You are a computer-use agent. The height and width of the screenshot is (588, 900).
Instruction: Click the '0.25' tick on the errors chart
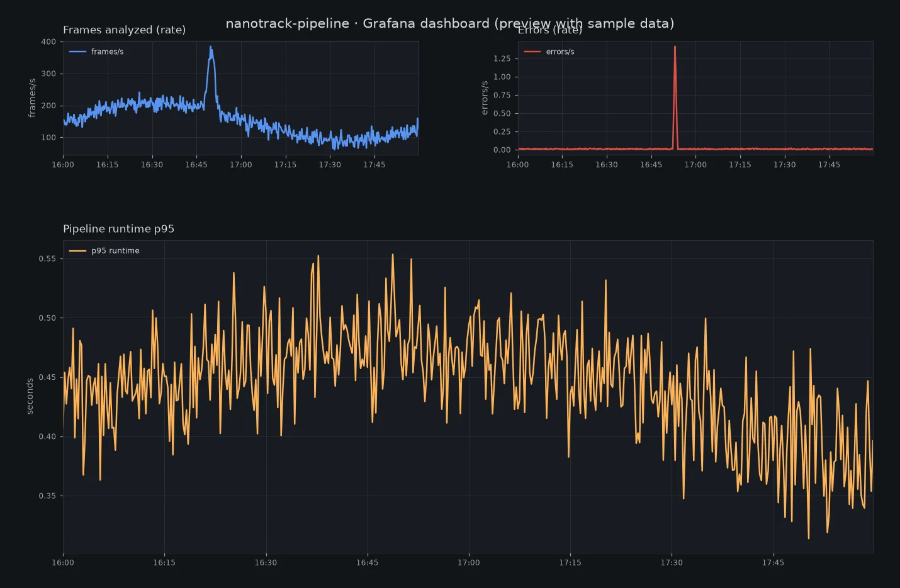tap(502, 131)
